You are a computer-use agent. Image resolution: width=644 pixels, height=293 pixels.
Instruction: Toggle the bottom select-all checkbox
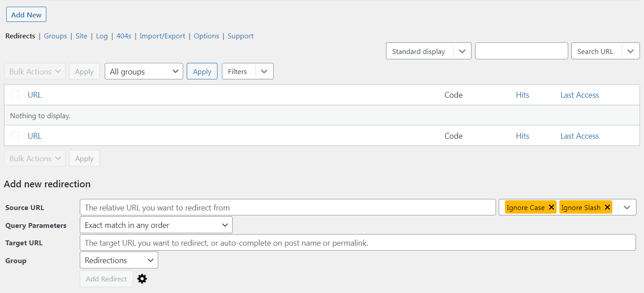(15, 136)
